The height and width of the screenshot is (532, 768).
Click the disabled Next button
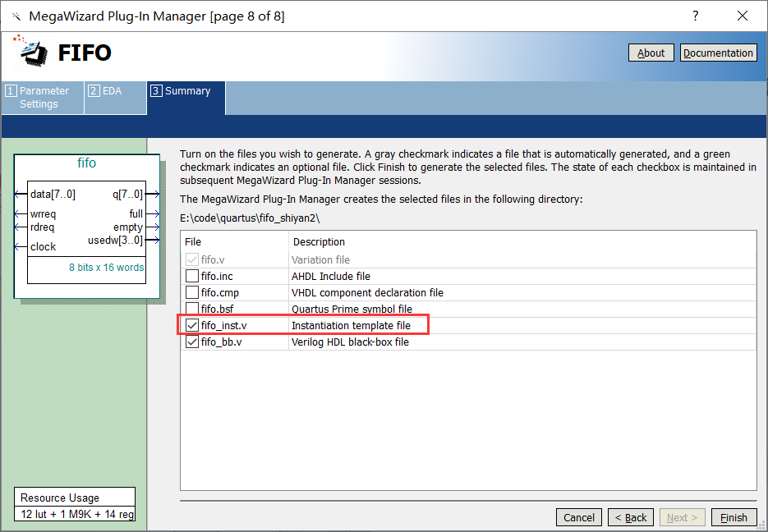[683, 517]
